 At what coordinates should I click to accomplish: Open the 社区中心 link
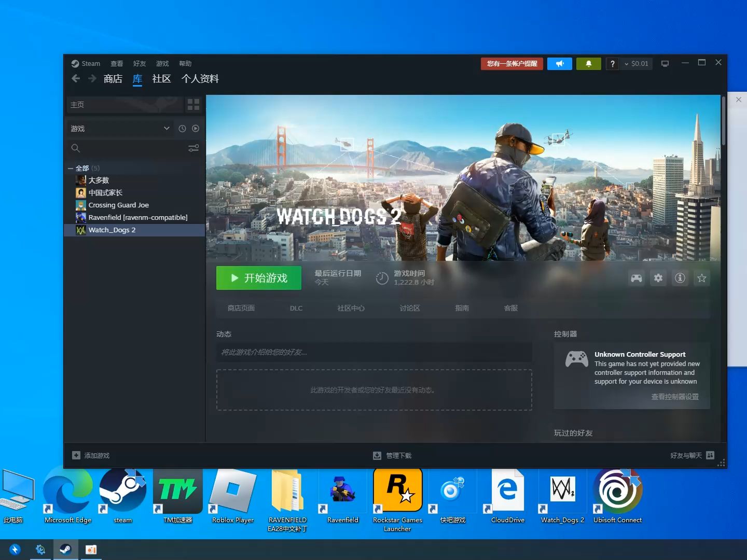351,308
